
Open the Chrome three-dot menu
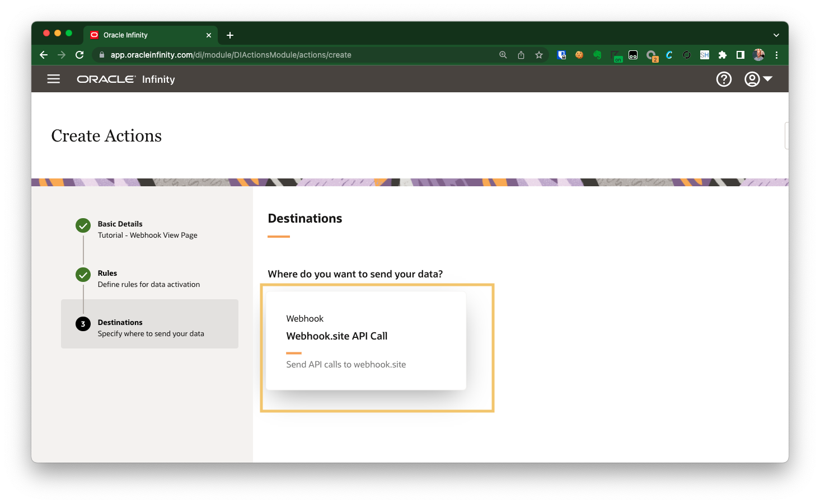tap(777, 55)
